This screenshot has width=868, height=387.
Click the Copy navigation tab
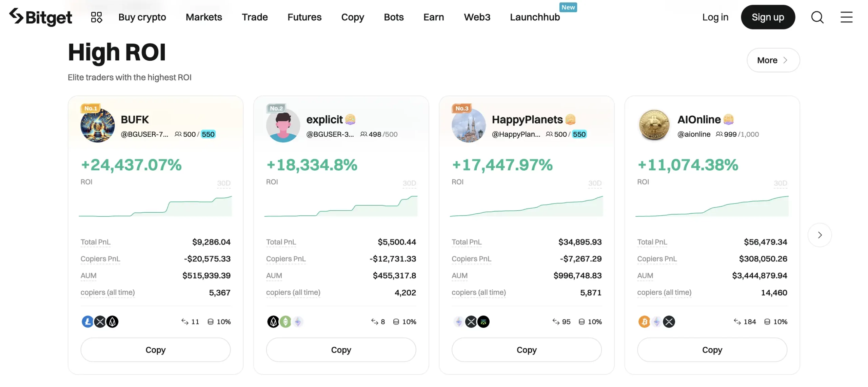tap(353, 17)
